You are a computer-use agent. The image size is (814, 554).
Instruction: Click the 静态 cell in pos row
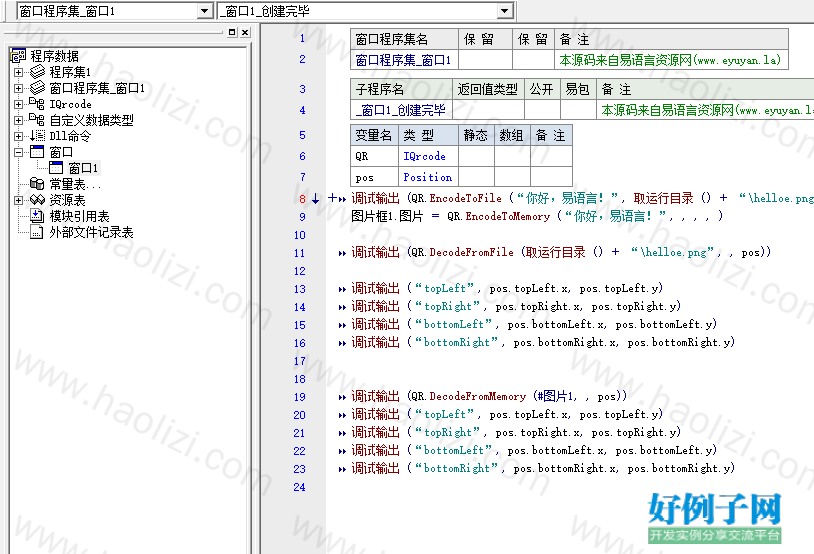(476, 177)
